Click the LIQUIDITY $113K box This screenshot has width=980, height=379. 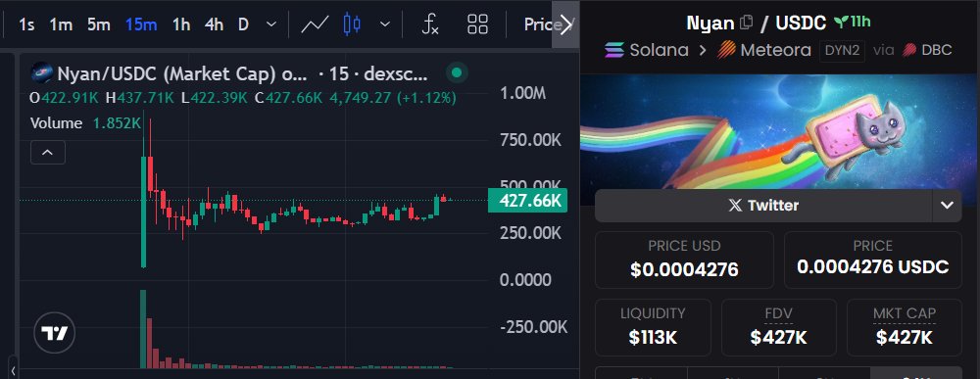653,327
